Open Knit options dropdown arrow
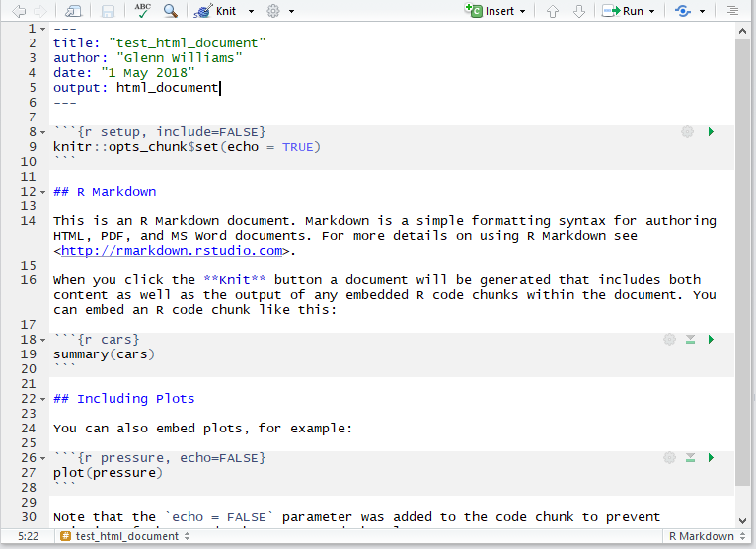Screen dimensions: 756x549 tap(251, 11)
